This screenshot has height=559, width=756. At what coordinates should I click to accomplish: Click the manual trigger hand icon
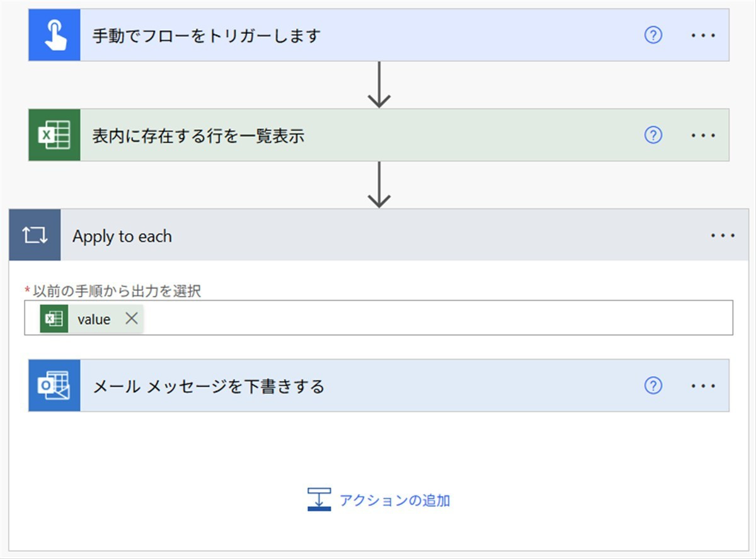(x=54, y=35)
